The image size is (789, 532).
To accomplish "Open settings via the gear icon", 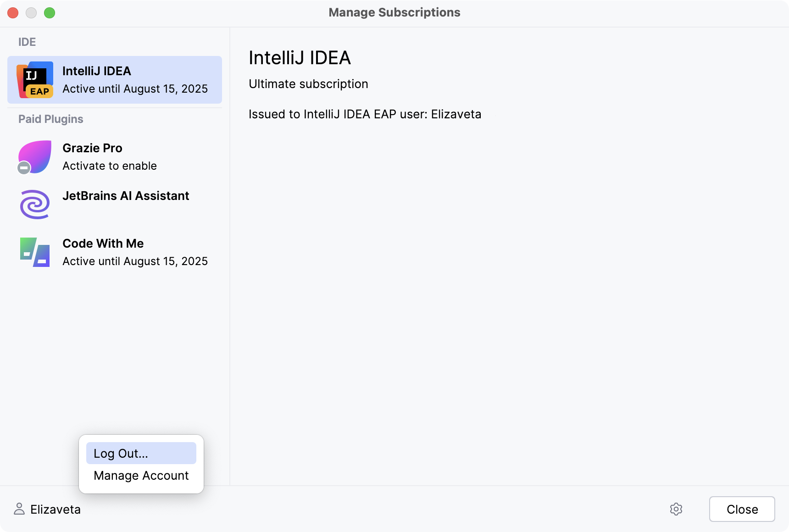I will (676, 509).
